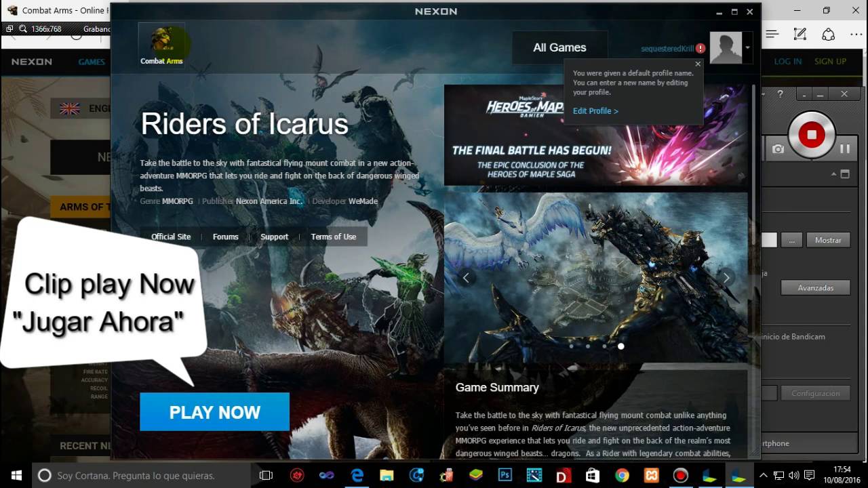Open volume control in system tray

[x=793, y=475]
